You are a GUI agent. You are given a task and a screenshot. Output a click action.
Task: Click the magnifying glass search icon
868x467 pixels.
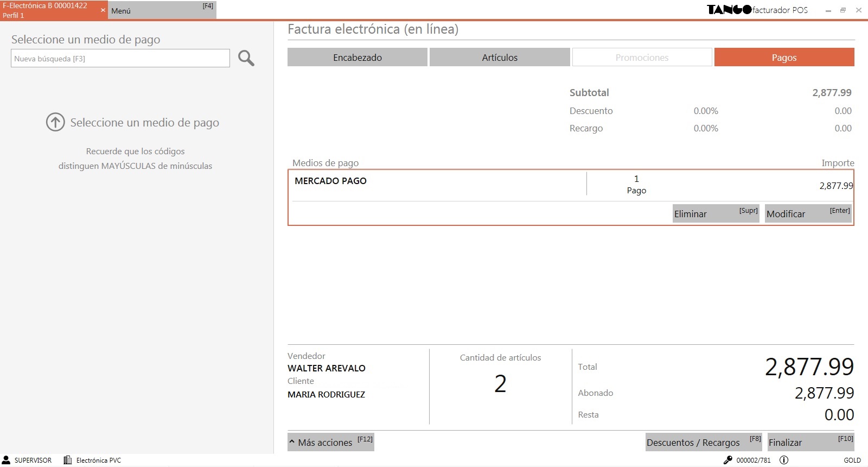246,58
